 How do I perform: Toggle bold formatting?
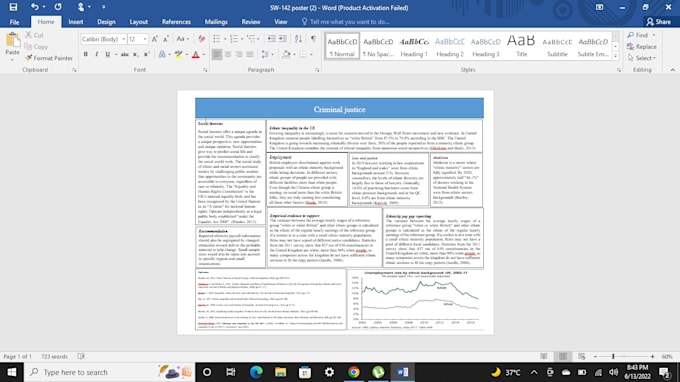click(85, 54)
